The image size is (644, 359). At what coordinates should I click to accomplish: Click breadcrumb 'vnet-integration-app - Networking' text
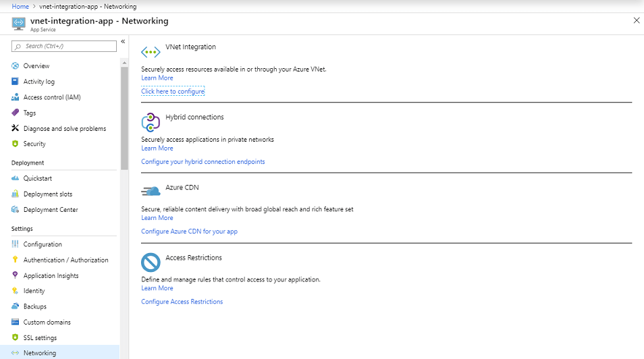pyautogui.click(x=88, y=7)
